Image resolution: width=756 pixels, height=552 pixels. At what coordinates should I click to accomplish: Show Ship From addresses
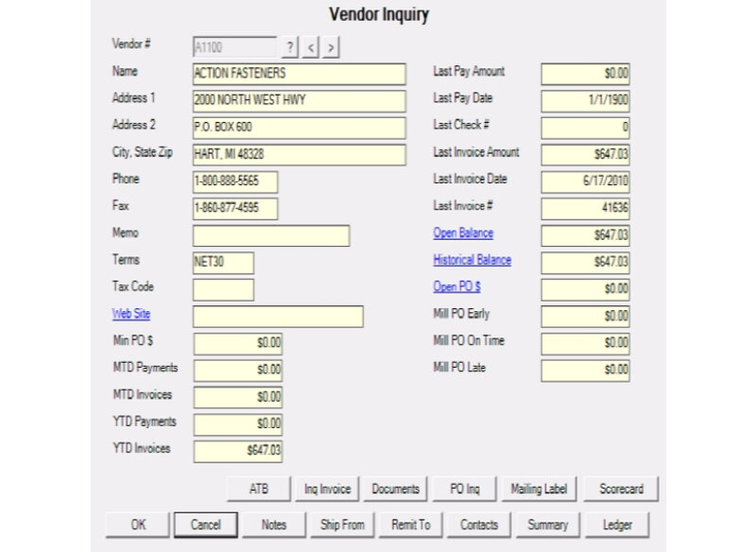(x=342, y=525)
